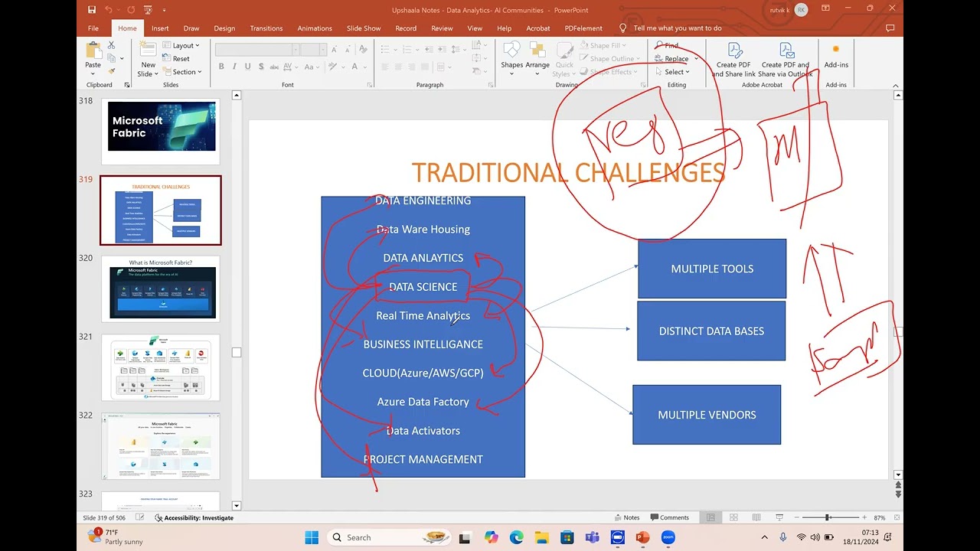Open the Clipboard dialog launcher
The height and width of the screenshot is (551, 980).
126,85
